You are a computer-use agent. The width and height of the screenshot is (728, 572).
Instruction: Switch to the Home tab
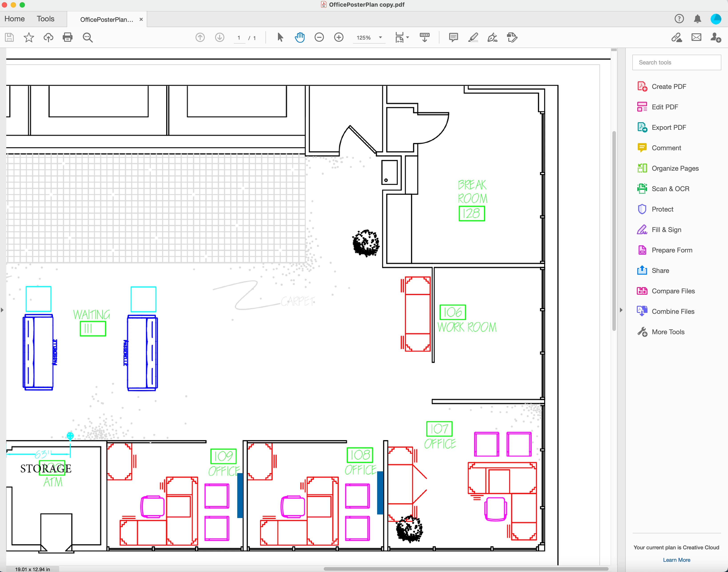[x=14, y=19]
